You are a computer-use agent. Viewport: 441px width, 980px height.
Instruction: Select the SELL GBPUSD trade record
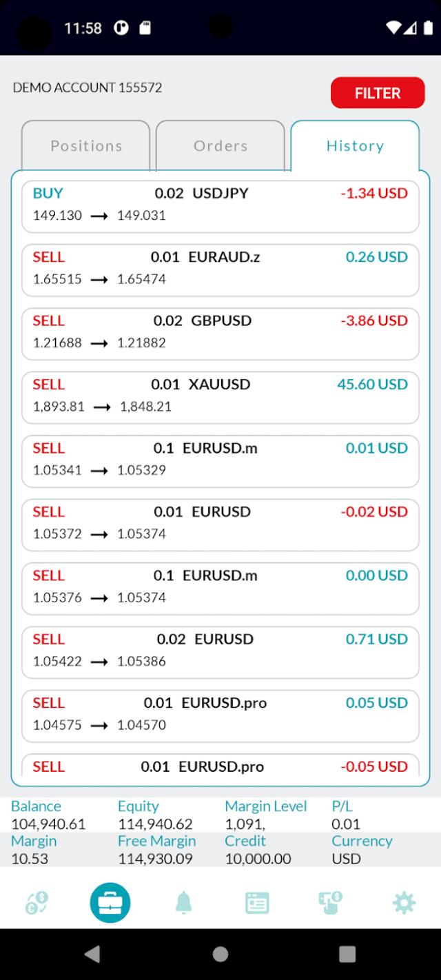point(220,334)
